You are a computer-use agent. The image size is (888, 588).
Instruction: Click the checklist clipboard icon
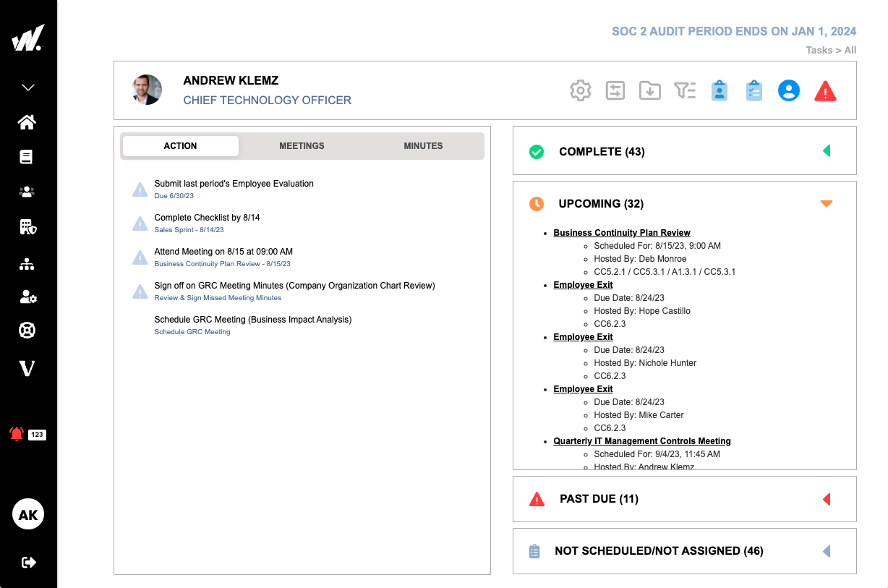click(x=753, y=90)
